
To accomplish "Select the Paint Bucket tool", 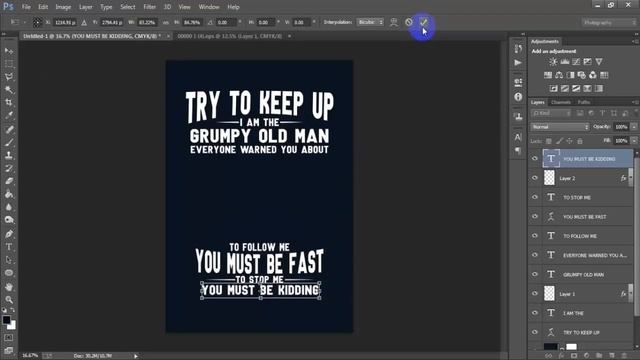I will pyautogui.click(x=9, y=194).
